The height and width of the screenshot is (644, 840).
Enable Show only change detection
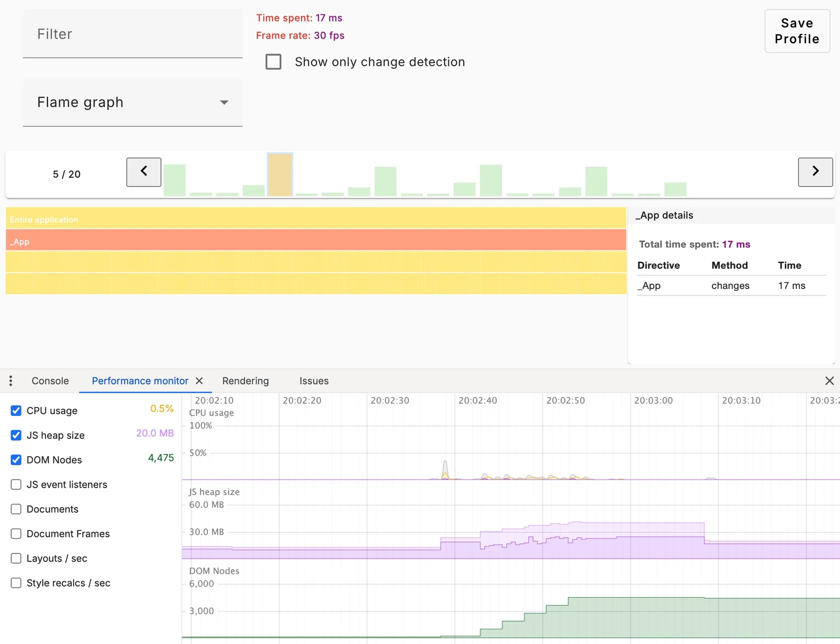click(x=273, y=62)
